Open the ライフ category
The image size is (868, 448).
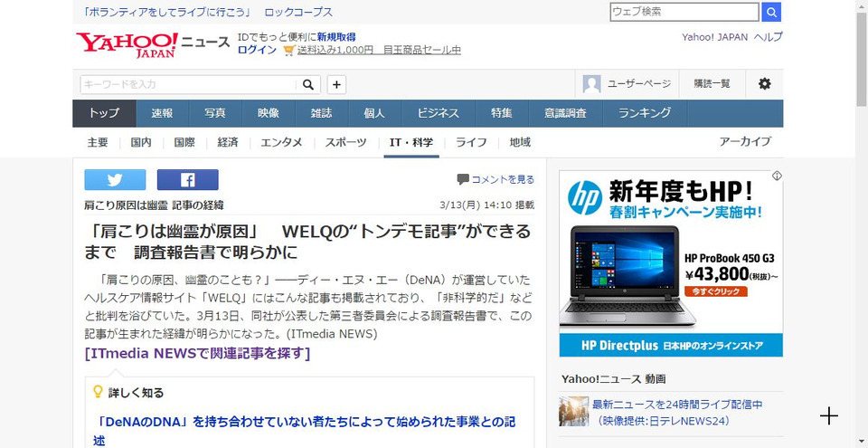coord(471,142)
